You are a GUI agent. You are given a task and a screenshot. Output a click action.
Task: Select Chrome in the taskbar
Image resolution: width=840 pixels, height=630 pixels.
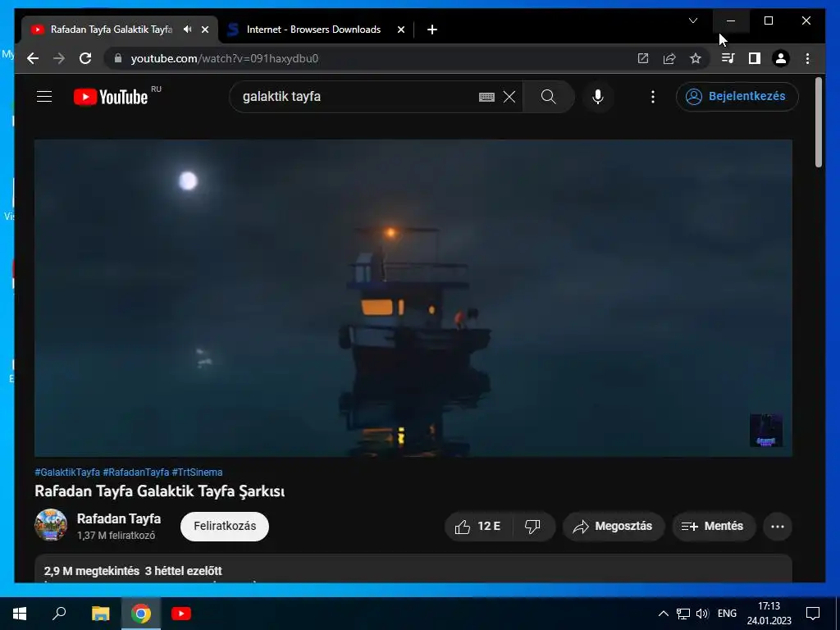141,614
